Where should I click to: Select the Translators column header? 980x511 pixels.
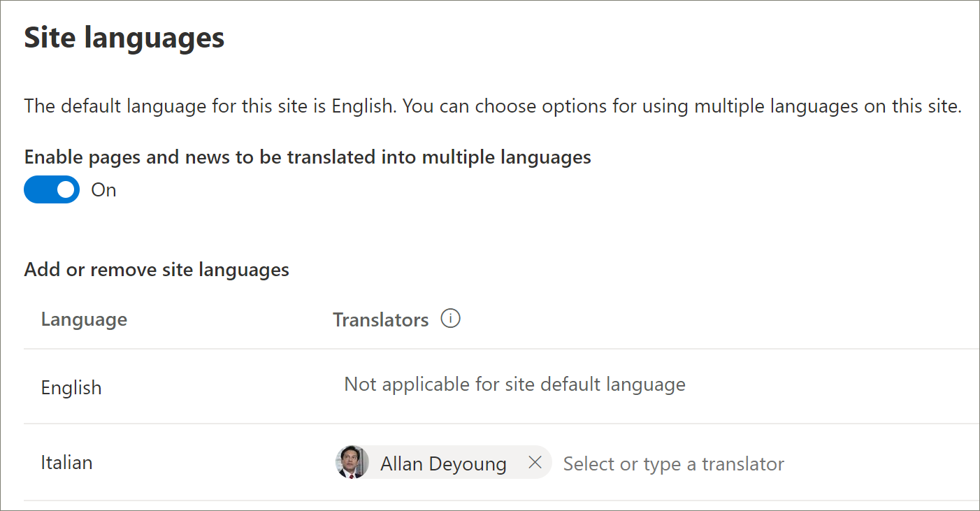click(380, 319)
